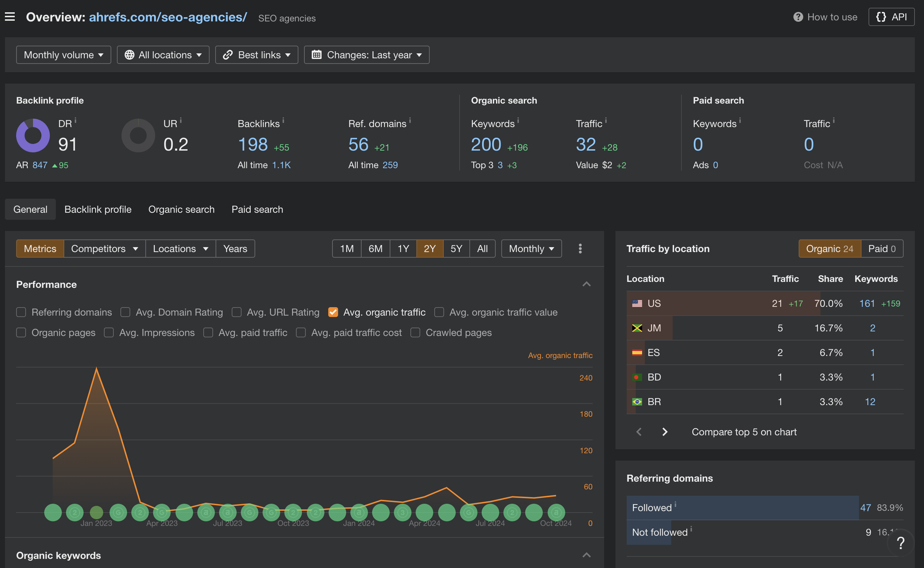Image resolution: width=924 pixels, height=568 pixels.
Task: Open the Best links dropdown
Action: tap(257, 55)
